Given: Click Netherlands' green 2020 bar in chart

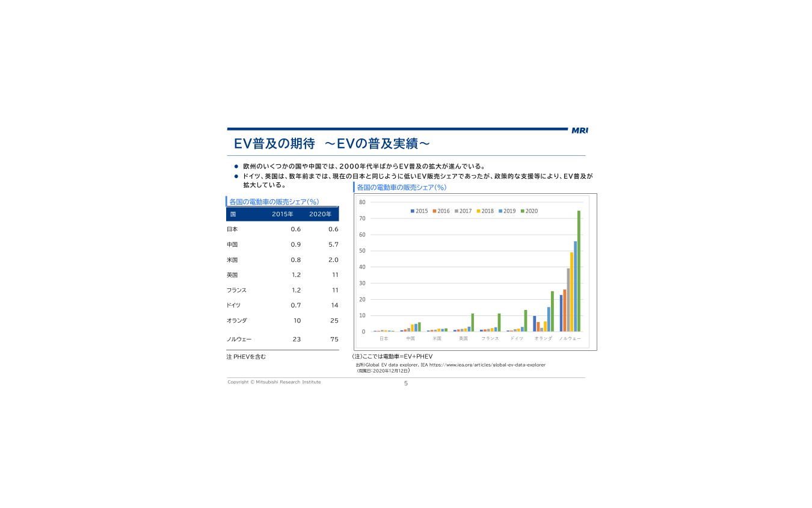Looking at the screenshot, I should click(552, 312).
